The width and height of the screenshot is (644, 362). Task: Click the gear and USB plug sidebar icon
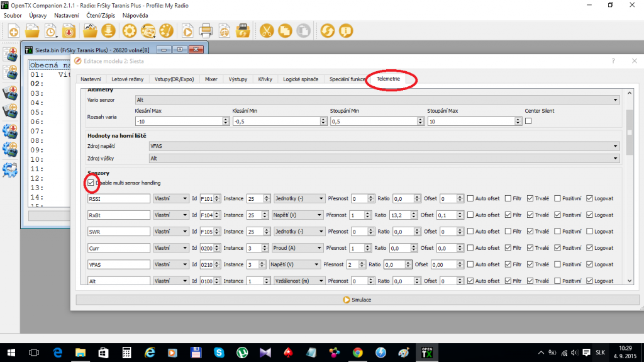tap(10, 170)
